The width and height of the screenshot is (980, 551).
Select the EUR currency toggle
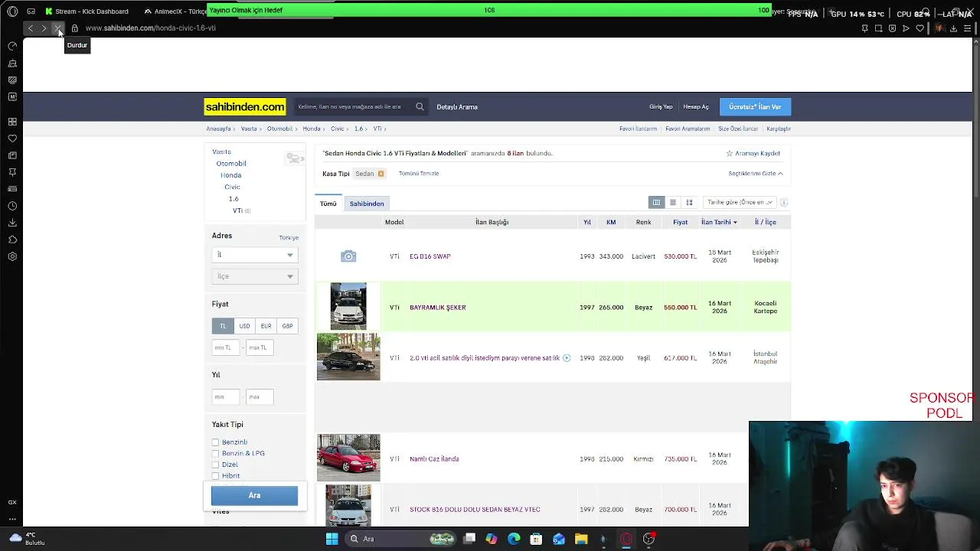point(266,326)
